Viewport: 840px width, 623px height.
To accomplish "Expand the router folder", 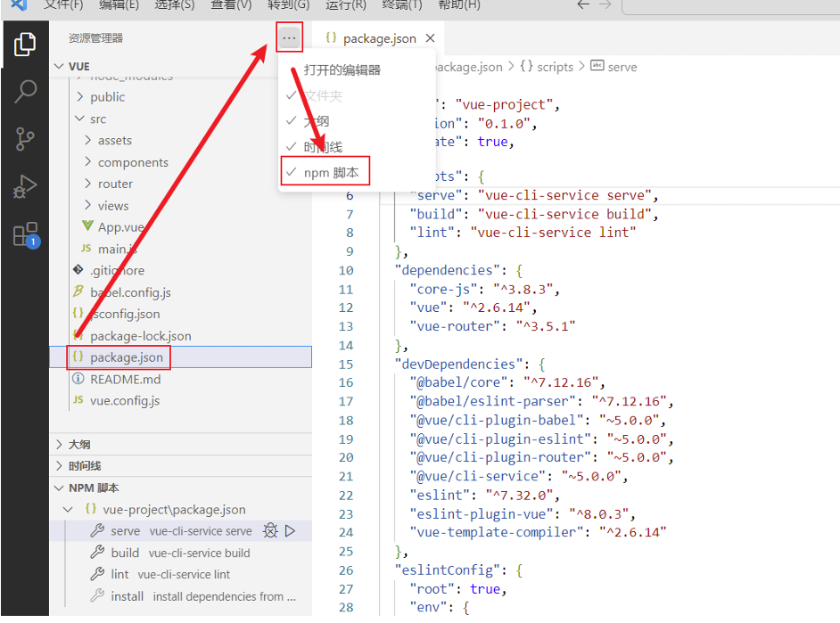I will [88, 183].
